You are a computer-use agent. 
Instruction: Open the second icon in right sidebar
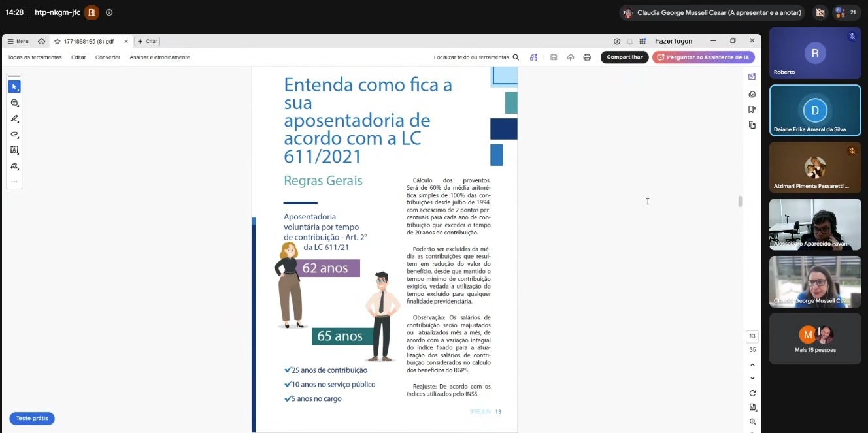[752, 94]
